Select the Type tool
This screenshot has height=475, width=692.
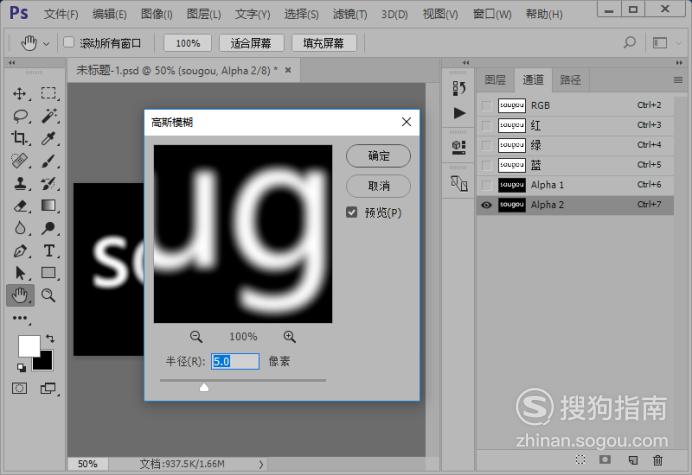pyautogui.click(x=49, y=251)
